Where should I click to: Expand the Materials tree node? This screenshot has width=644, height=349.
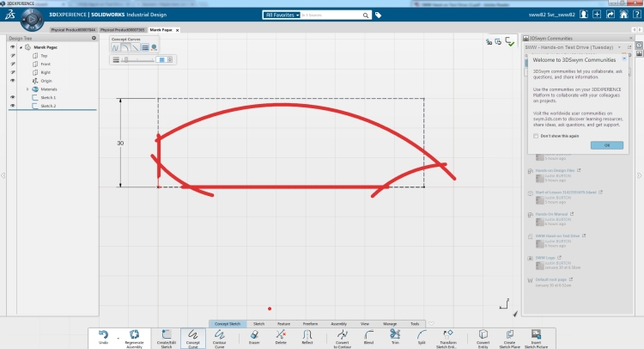[x=29, y=89]
